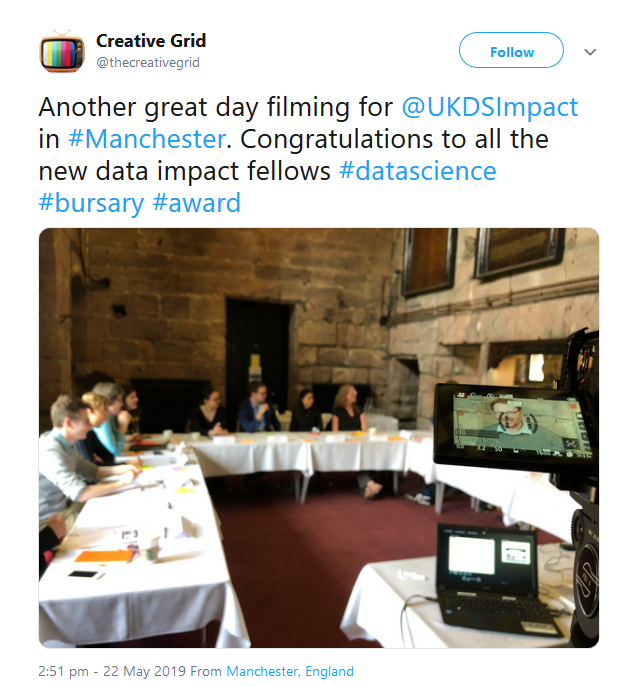Open the #datascience hashtag

tap(418, 171)
